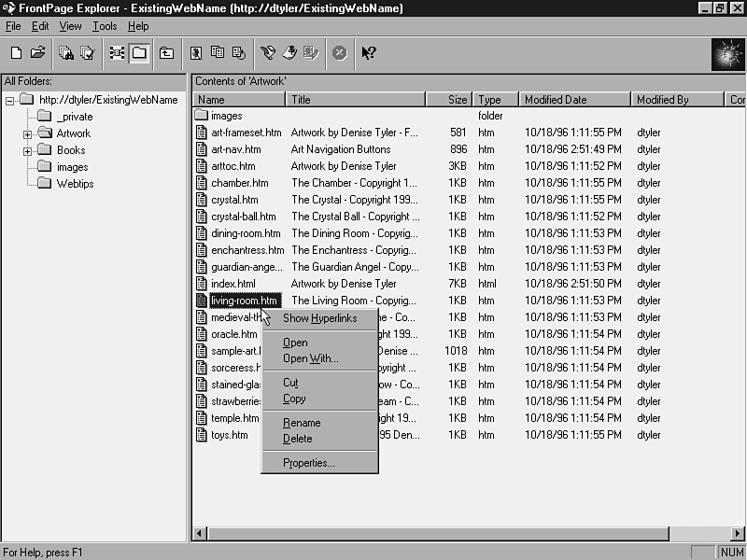
Task: Select Properties... in the context menu
Action: 308,463
